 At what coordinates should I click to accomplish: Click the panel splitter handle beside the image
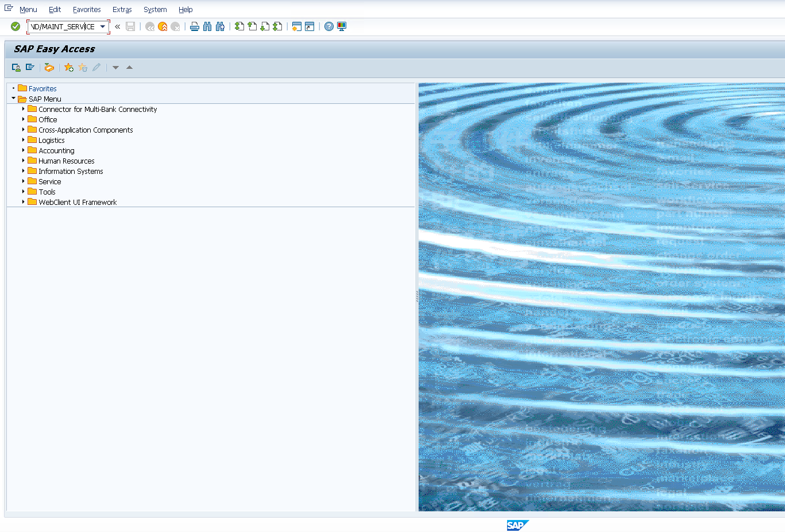click(x=417, y=297)
